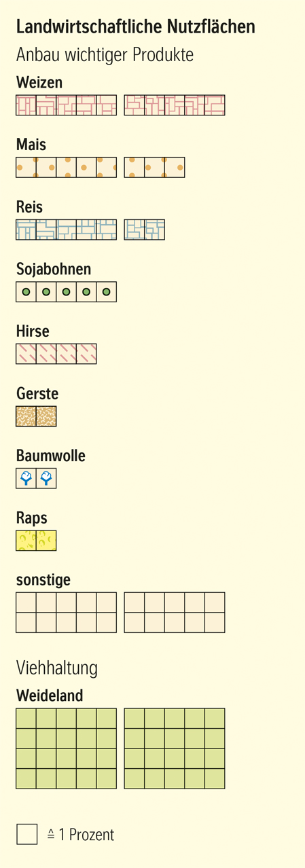Click the 1 Prozent legend text
The image size is (305, 868).
80,835
